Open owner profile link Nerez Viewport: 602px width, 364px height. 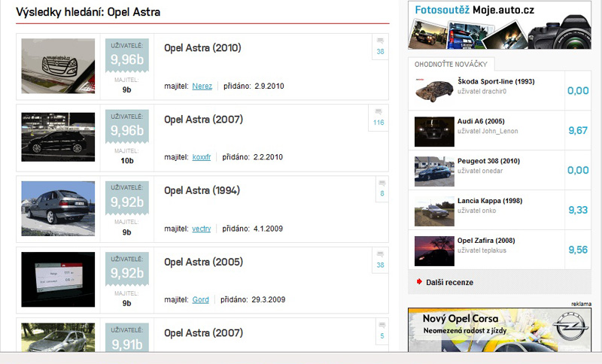click(202, 86)
